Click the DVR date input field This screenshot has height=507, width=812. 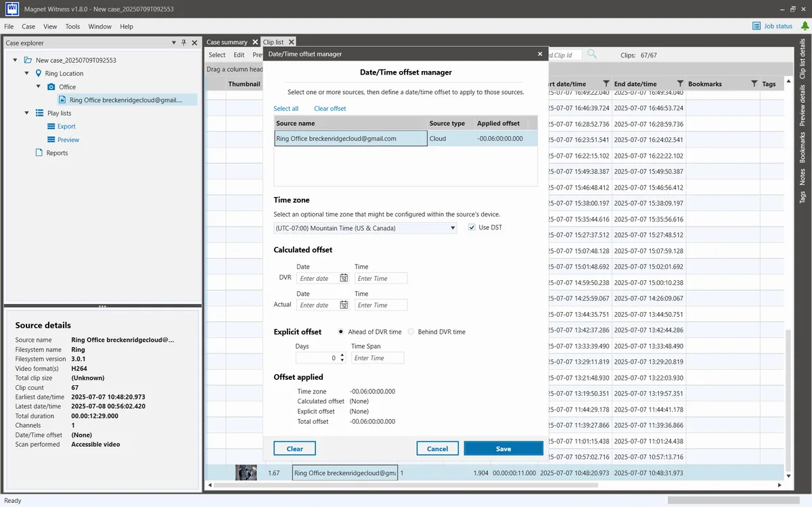click(x=317, y=278)
